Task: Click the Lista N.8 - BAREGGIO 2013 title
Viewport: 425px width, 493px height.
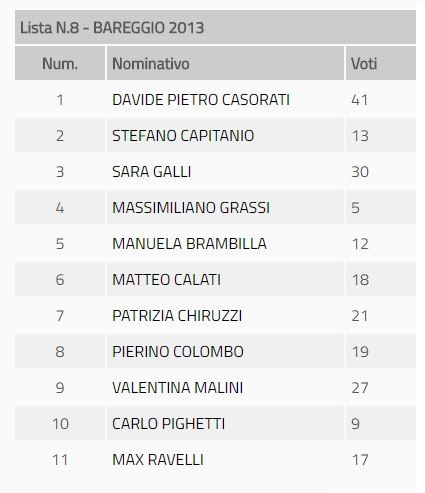Action: pyautogui.click(x=112, y=28)
